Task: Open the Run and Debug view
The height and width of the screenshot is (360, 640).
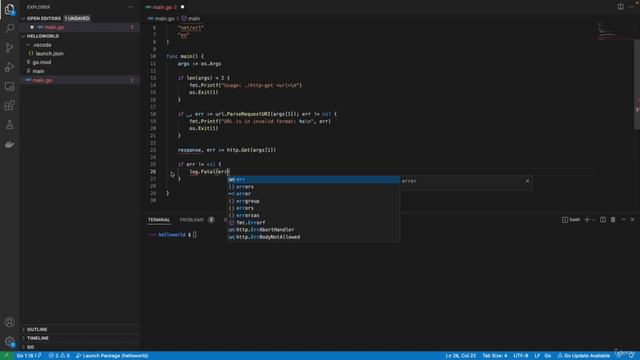Action: pos(9,67)
